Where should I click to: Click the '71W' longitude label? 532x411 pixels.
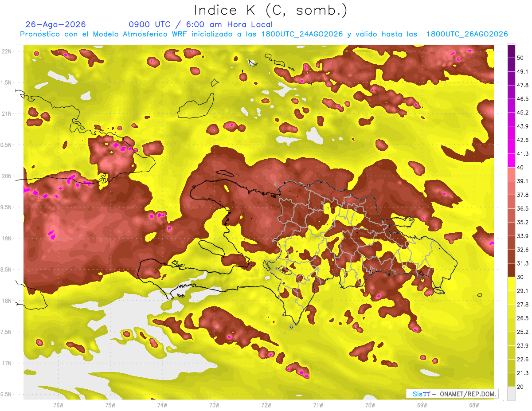(318, 405)
